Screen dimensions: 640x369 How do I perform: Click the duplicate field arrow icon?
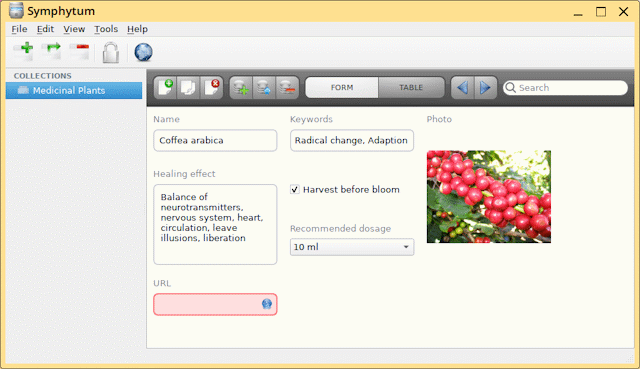pos(51,51)
